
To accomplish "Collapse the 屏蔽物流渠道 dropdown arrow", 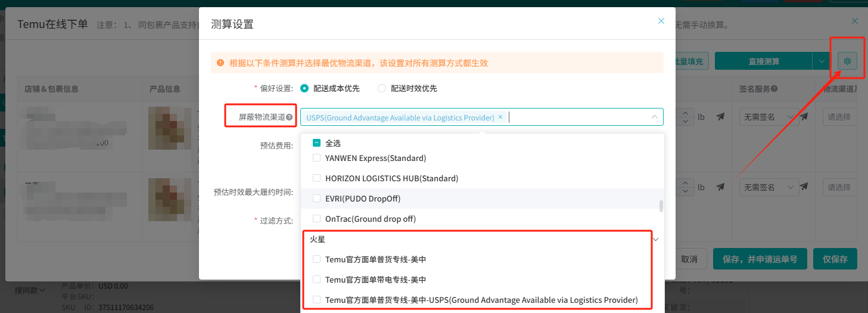I will pyautogui.click(x=654, y=117).
